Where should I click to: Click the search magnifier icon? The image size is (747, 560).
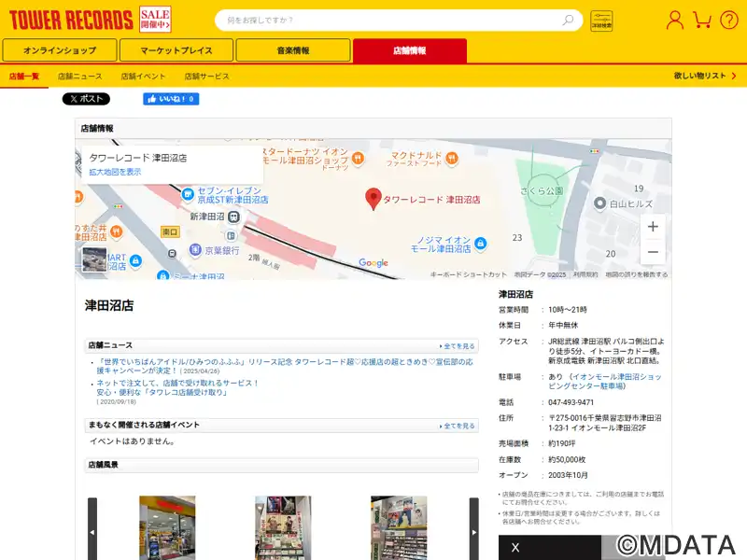point(568,20)
